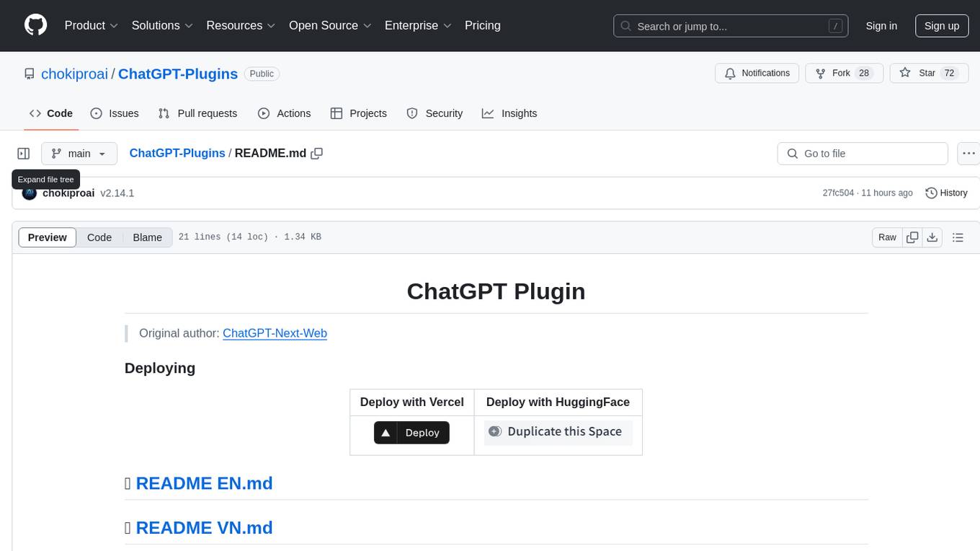Download the raw file
980x551 pixels.
[932, 237]
